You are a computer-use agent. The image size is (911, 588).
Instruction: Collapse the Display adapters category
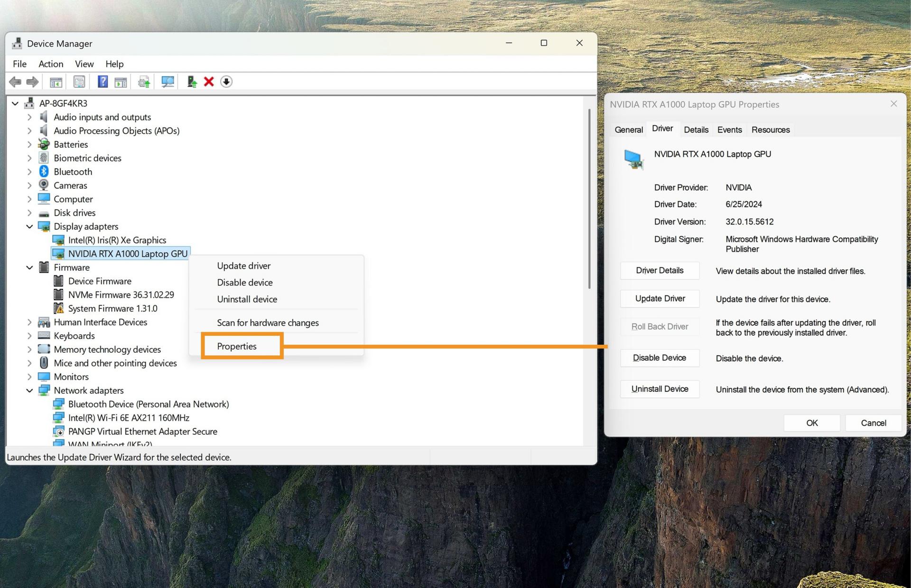(x=30, y=226)
